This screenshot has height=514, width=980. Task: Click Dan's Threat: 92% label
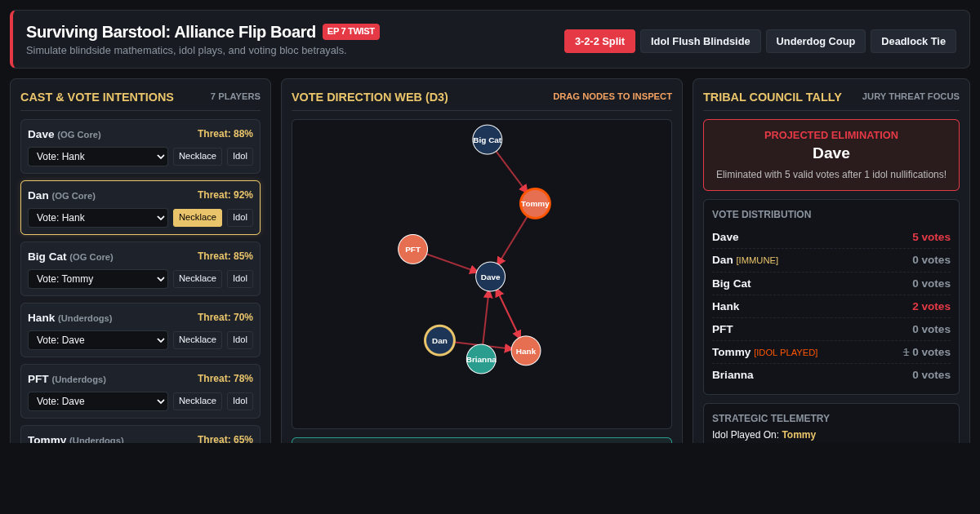[x=225, y=195]
